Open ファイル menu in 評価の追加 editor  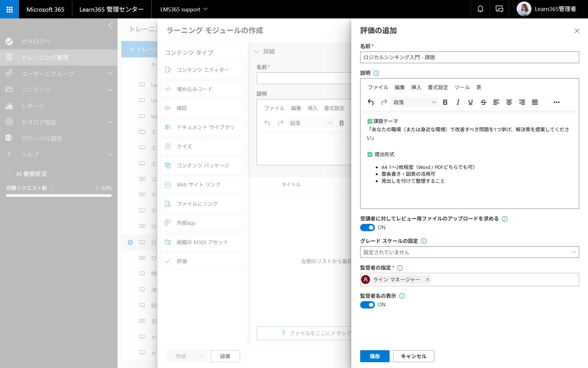tap(378, 87)
